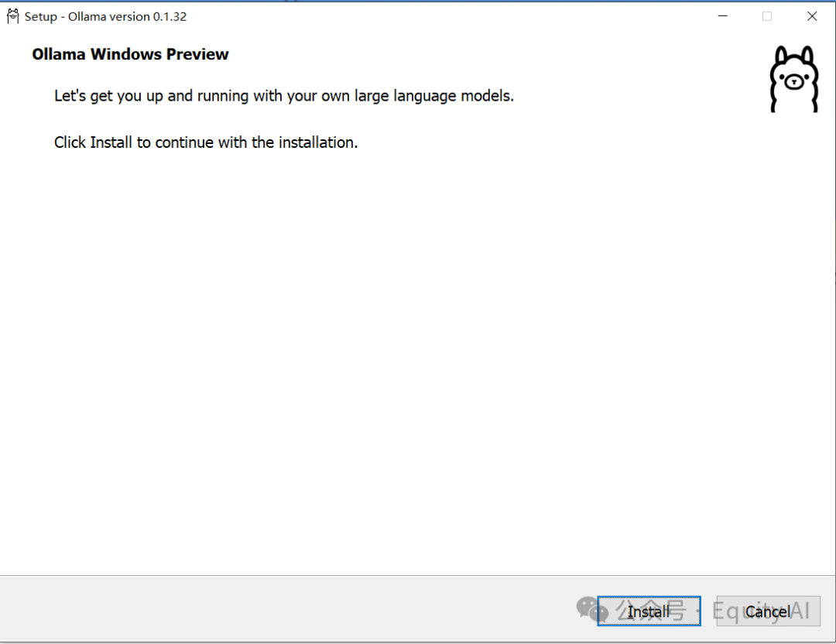Image resolution: width=836 pixels, height=644 pixels.
Task: Click the word "Install" in the instruction sentence
Action: 111,142
